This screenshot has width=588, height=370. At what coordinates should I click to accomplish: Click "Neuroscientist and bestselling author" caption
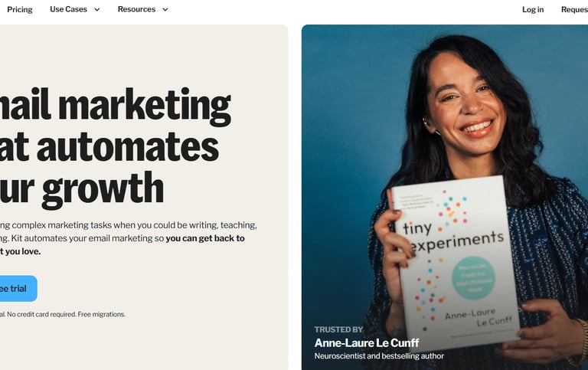click(379, 355)
